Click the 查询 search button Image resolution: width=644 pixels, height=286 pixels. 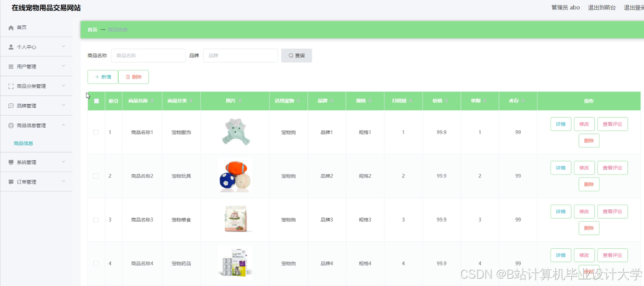click(x=296, y=56)
